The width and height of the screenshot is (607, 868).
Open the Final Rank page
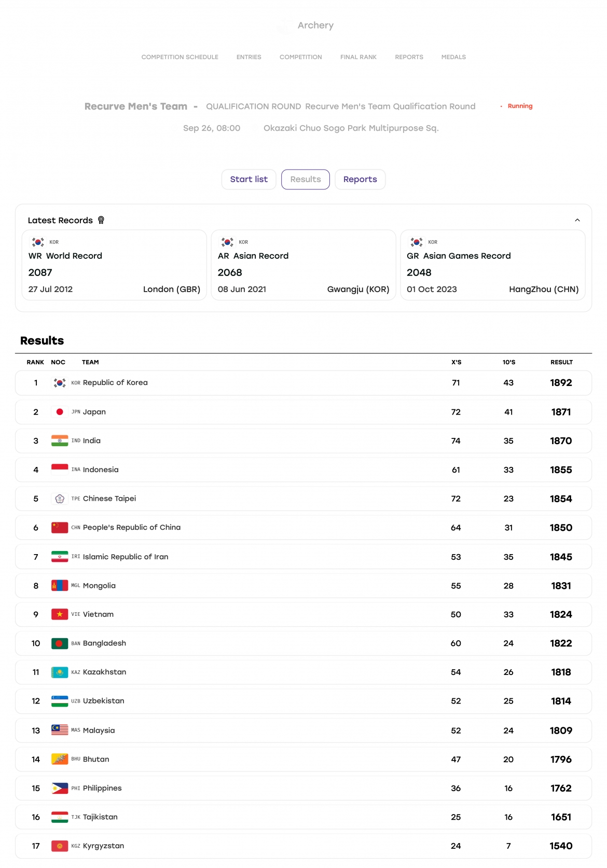coord(358,57)
